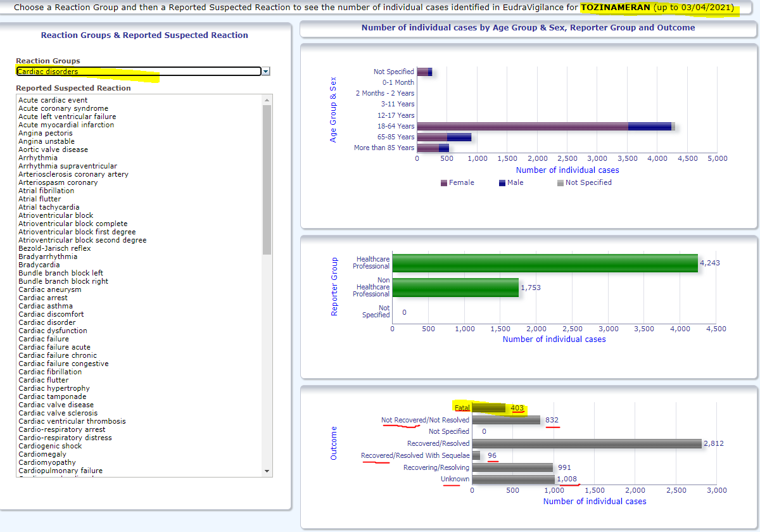Select Cardiac asthma reaction
760x532 pixels.
pos(46,306)
